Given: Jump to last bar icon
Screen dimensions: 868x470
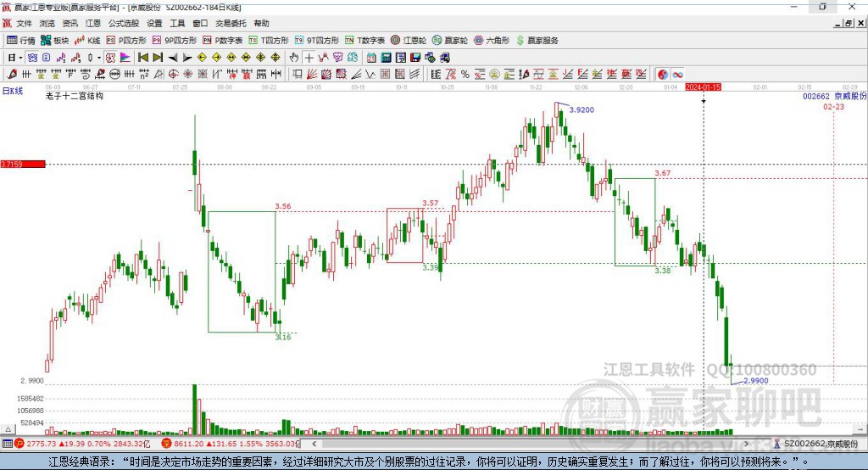Looking at the screenshot, I should tap(158, 58).
